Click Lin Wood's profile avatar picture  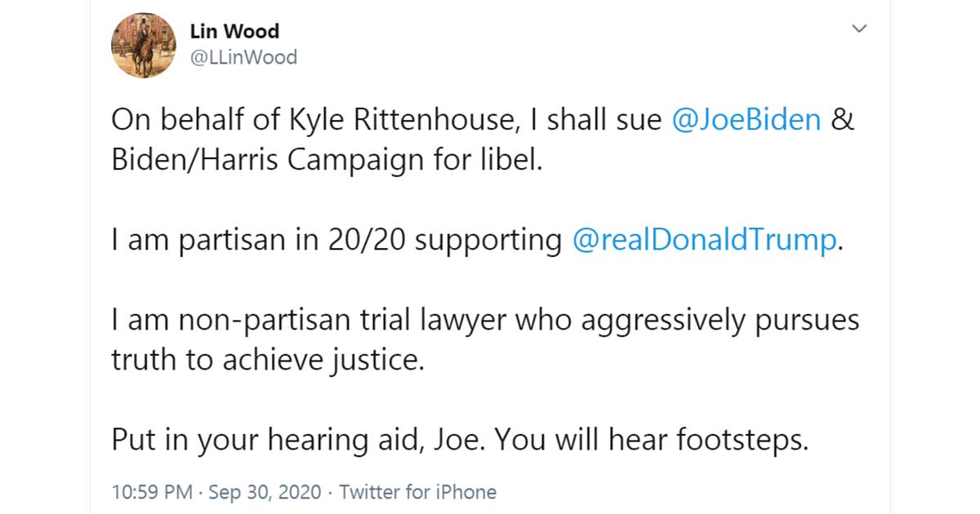click(144, 47)
